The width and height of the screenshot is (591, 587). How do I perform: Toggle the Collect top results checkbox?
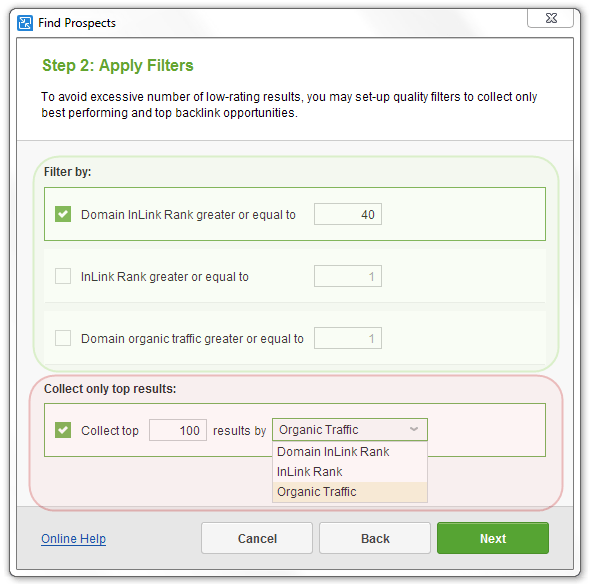pos(63,430)
